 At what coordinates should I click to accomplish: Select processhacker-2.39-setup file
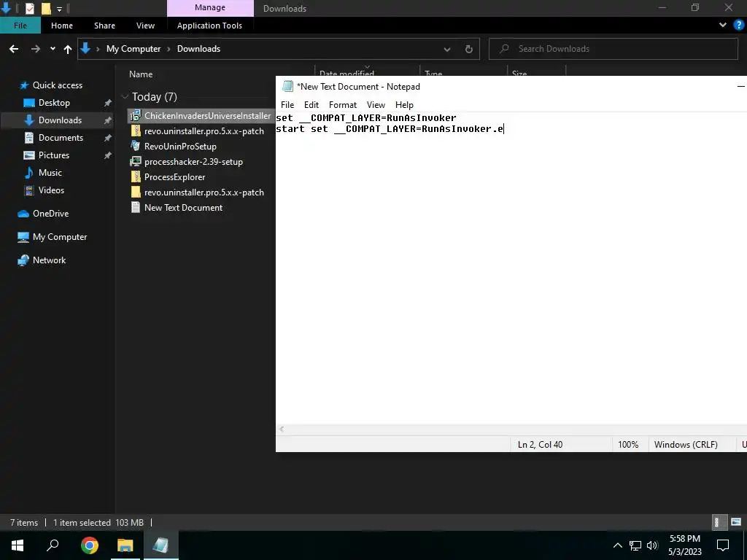(x=193, y=161)
